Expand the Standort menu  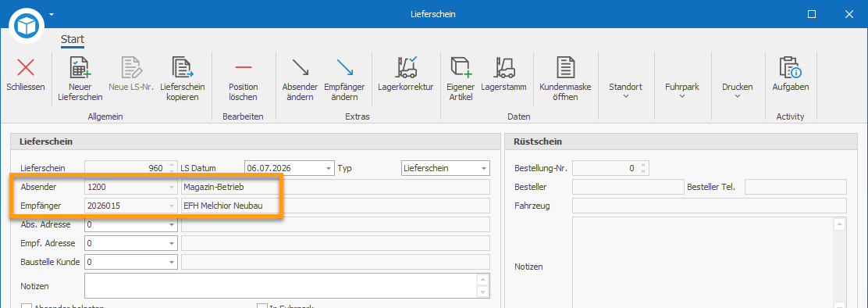pos(625,91)
